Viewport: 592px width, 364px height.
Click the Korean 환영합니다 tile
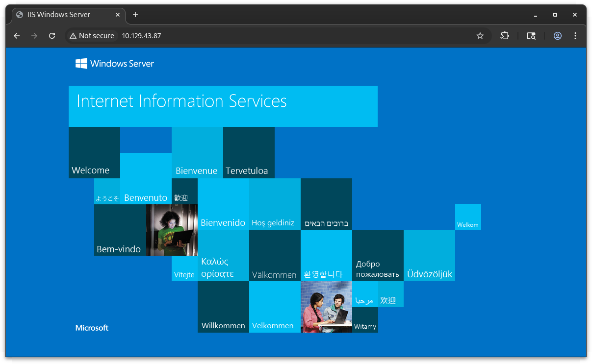point(326,255)
